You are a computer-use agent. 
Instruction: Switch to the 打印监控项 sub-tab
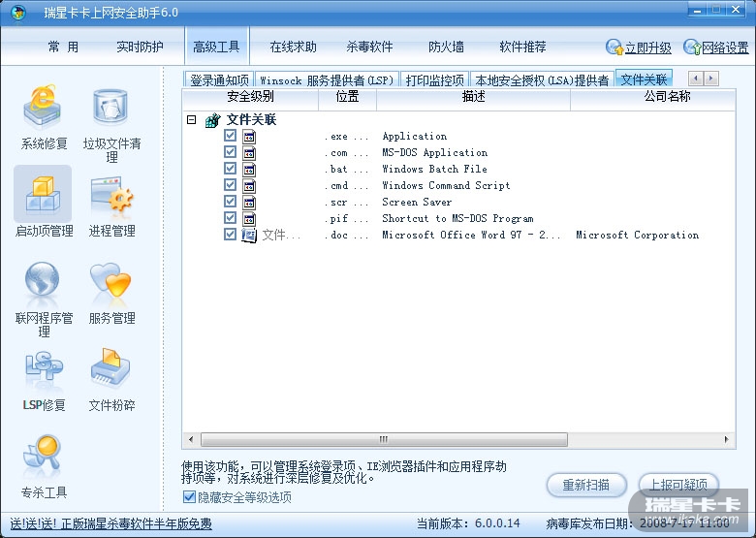pos(435,79)
